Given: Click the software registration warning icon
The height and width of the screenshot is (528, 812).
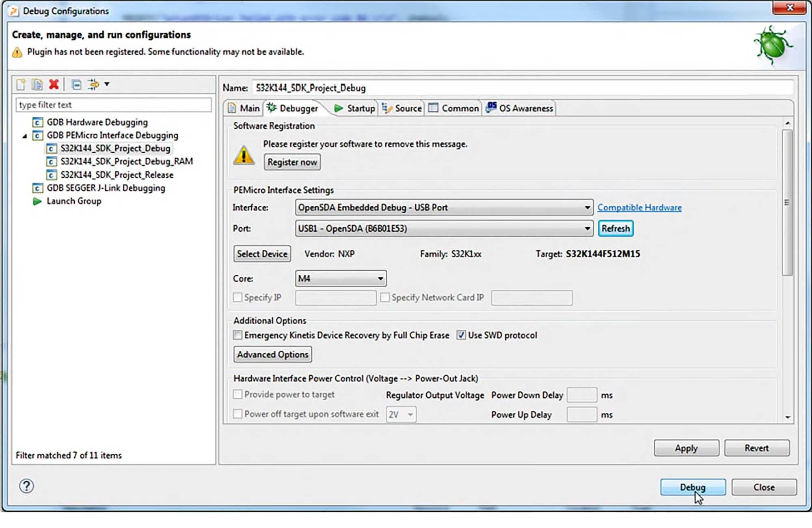Looking at the screenshot, I should [244, 155].
